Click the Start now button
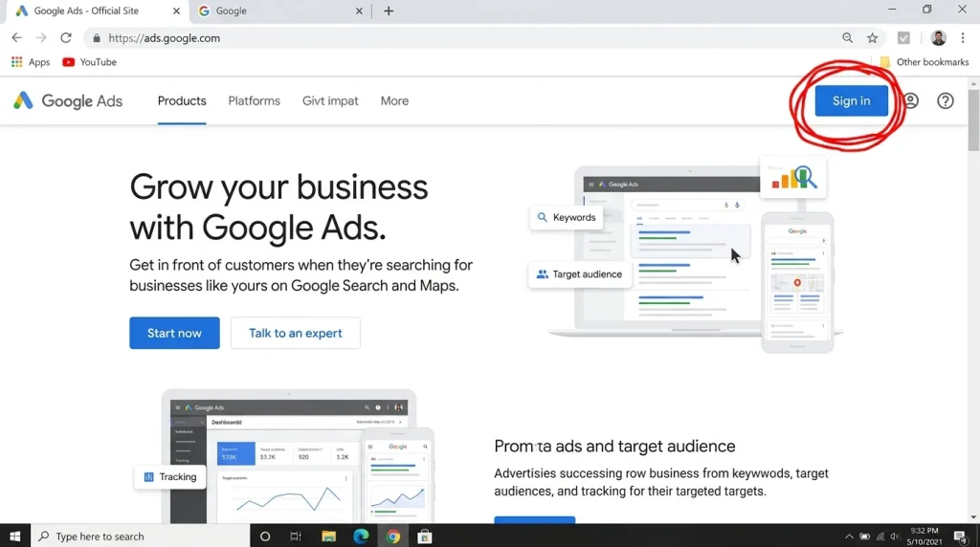 174,333
